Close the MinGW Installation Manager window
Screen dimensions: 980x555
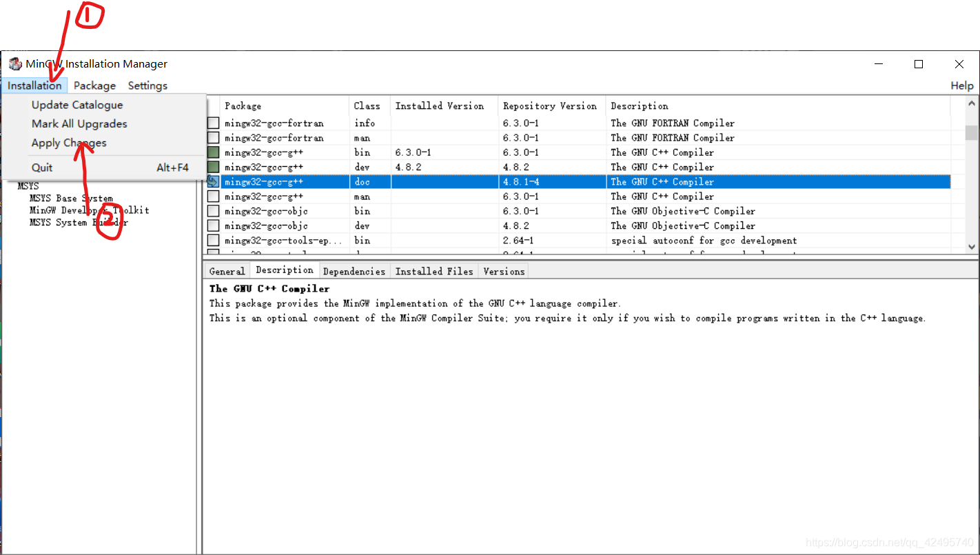(959, 64)
